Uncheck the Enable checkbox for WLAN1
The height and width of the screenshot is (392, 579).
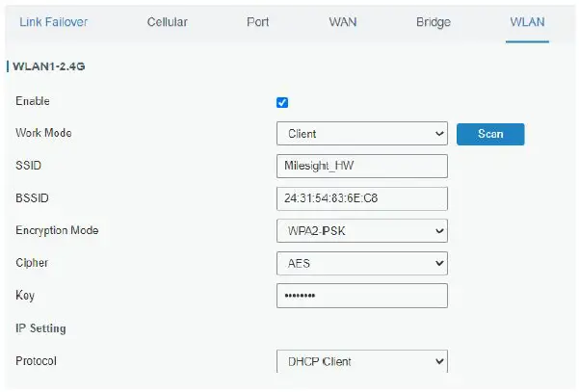282,102
